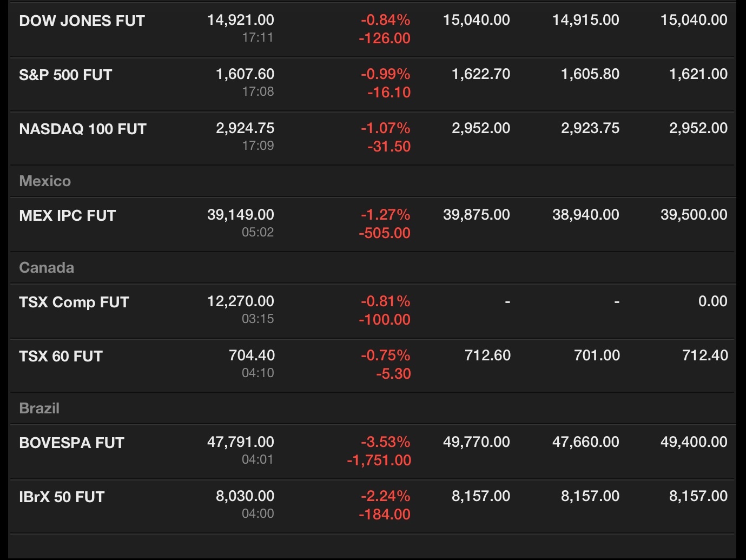Image resolution: width=746 pixels, height=560 pixels.
Task: Click Dow Jones last price 14,921.00
Action: coord(240,20)
